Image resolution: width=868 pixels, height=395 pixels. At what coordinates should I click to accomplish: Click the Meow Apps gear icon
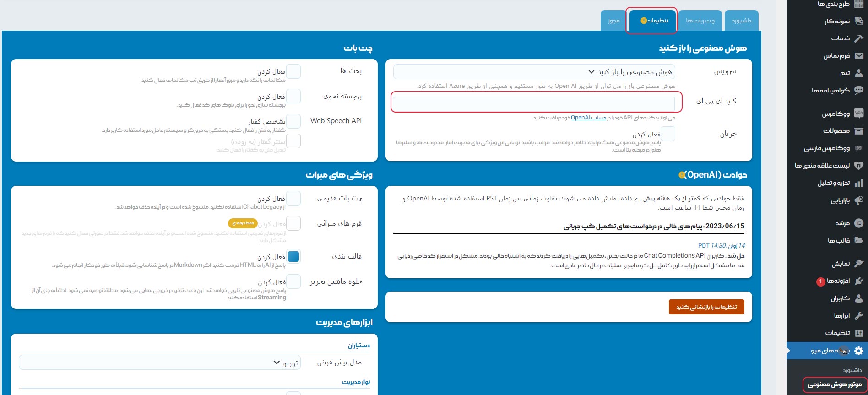(x=859, y=351)
